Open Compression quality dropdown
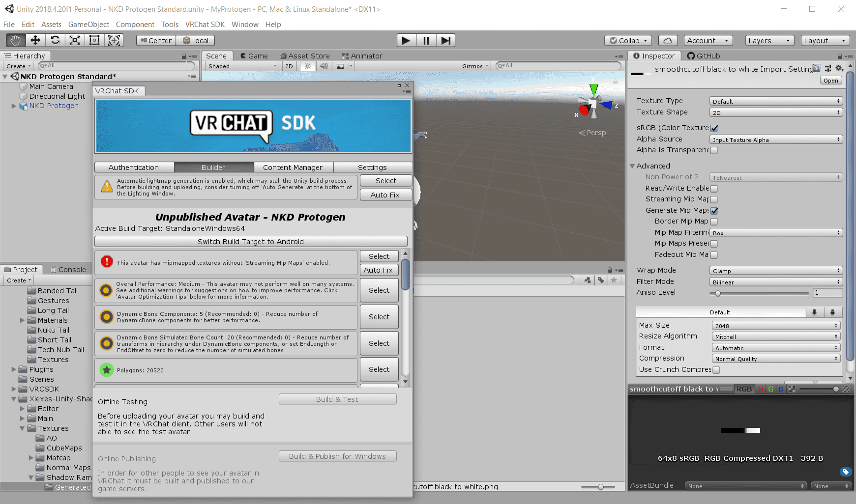This screenshot has width=856, height=504. 776,359
